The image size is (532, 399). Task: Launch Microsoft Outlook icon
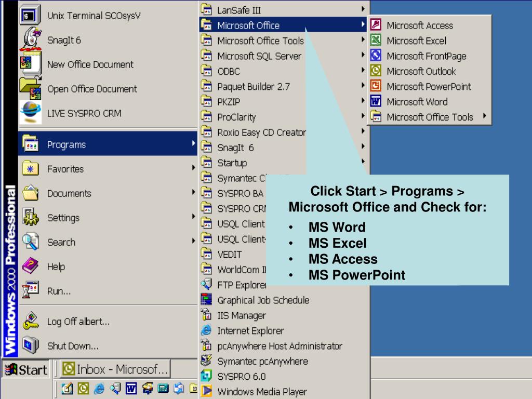pos(376,71)
